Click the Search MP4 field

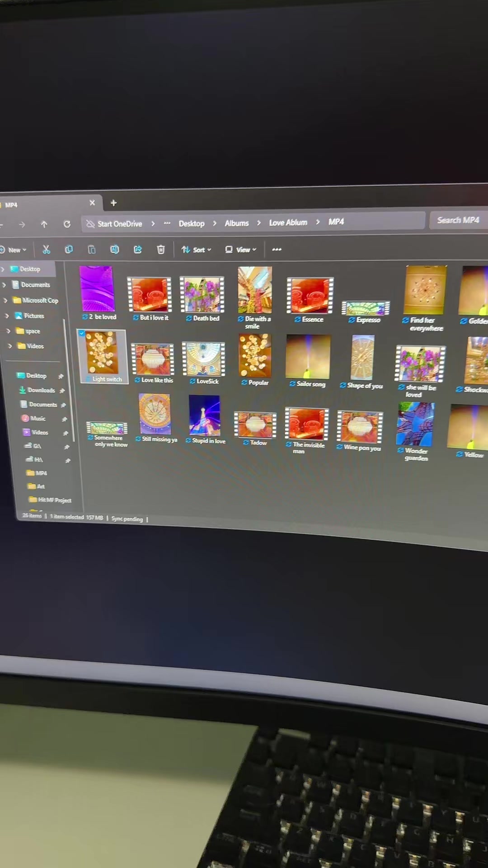(x=458, y=220)
